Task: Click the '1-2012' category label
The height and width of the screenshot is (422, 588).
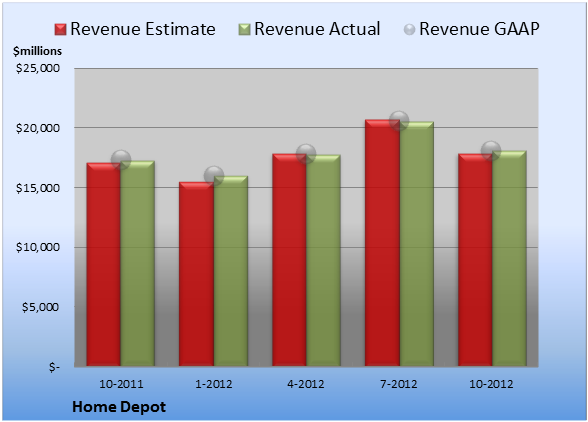Action: (x=213, y=384)
